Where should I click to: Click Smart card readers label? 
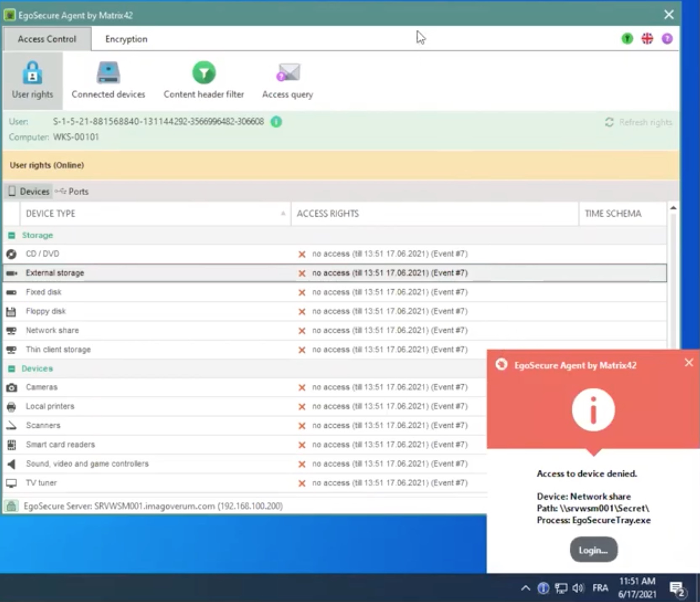[60, 445]
